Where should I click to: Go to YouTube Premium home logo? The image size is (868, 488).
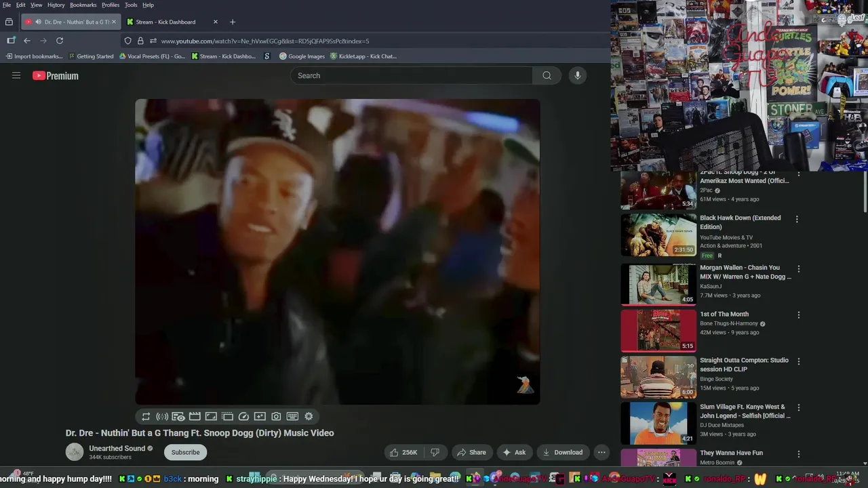pyautogui.click(x=56, y=76)
